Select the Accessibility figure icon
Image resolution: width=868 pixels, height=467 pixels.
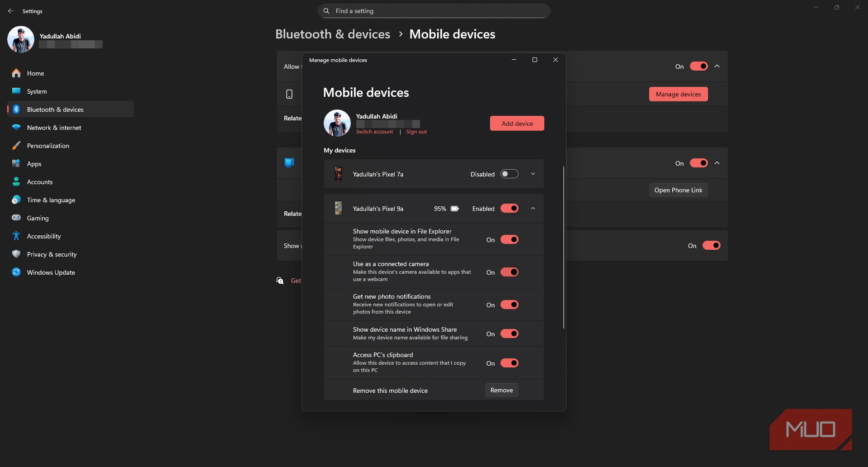(x=16, y=236)
